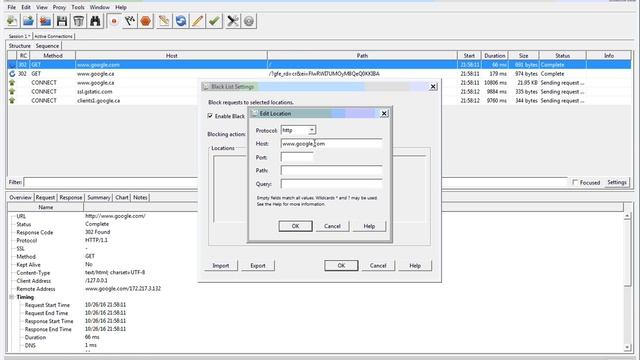Viewport: 640px width, 360px height.
Task: Click the yellow pencil Edit icon
Action: click(198, 21)
